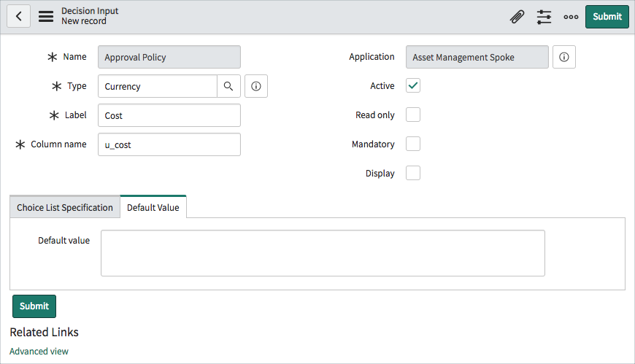Click the Application field Asset Management Spoke

pos(477,57)
